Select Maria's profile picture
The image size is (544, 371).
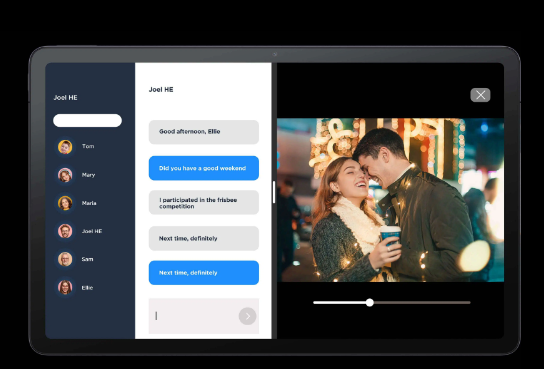65,203
